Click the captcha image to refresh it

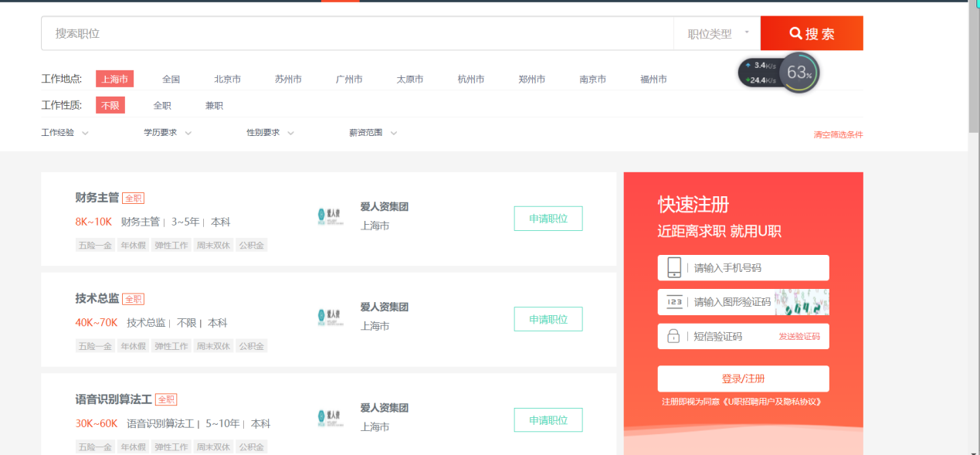[802, 302]
